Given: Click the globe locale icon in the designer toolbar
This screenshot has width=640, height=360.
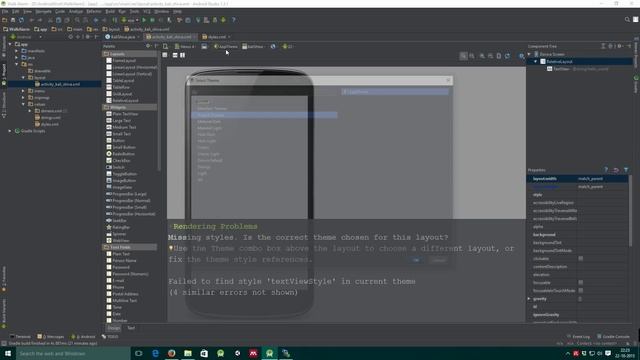Looking at the screenshot, I should [x=273, y=47].
